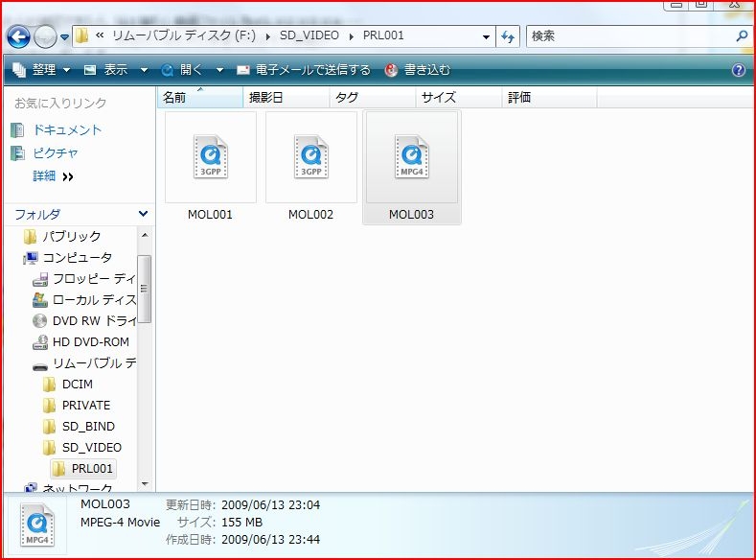Select パブリック folder in tree
The width and height of the screenshot is (756, 560).
click(x=71, y=236)
